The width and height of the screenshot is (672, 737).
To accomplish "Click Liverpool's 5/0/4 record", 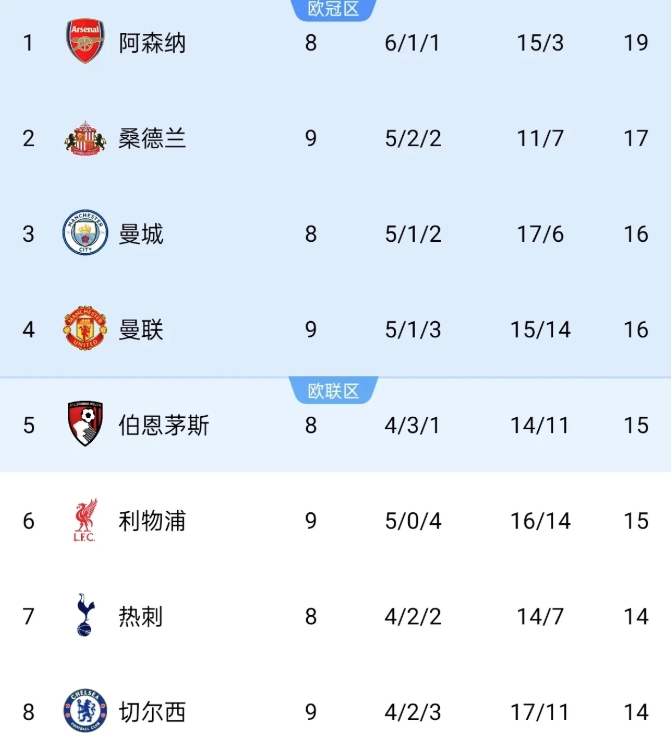I will pyautogui.click(x=413, y=521).
